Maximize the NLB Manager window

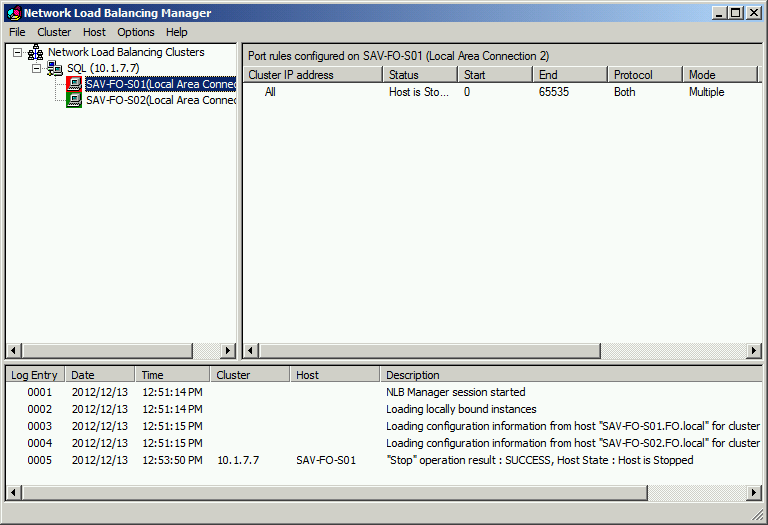[736, 13]
